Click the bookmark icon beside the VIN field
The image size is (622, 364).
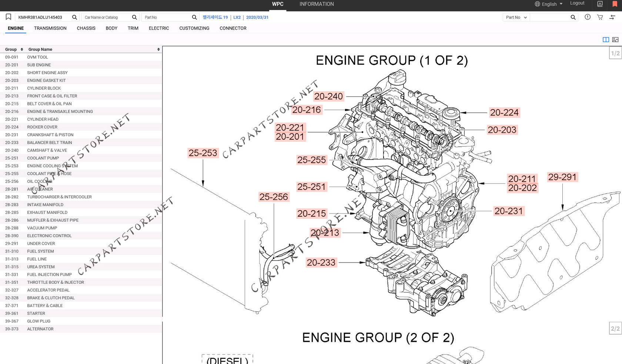[x=8, y=17]
